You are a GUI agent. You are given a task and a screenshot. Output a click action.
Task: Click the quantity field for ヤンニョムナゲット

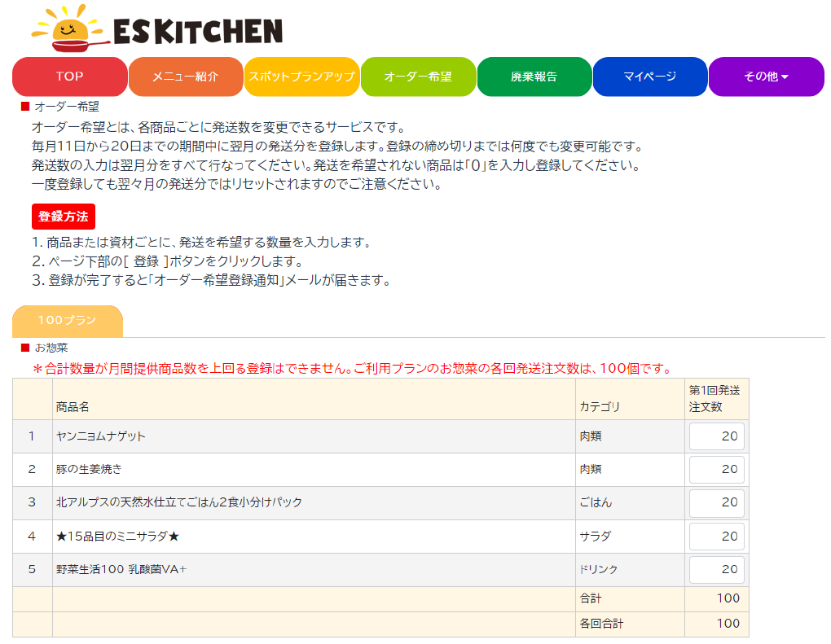tap(717, 436)
